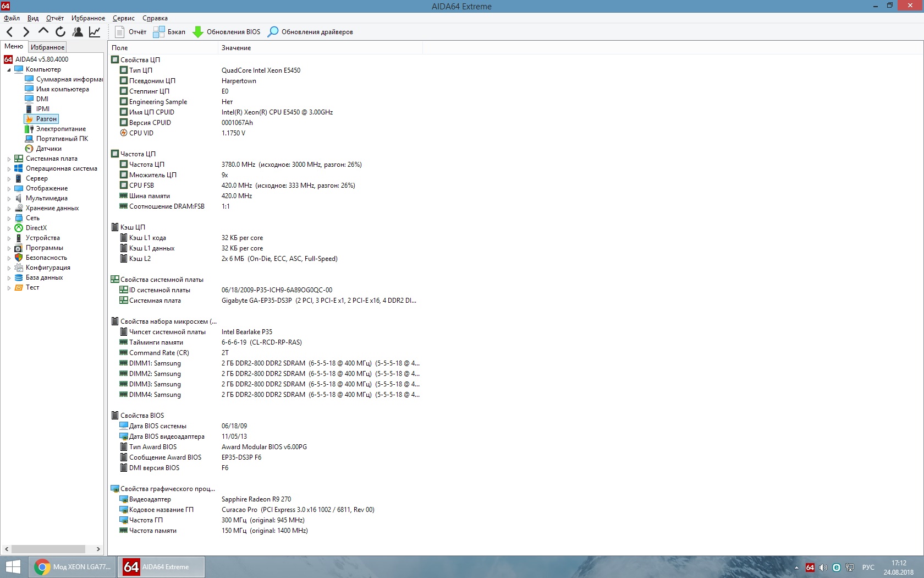Click the База данных icon in tree
Viewport: 924px width, 578px height.
pyautogui.click(x=19, y=277)
